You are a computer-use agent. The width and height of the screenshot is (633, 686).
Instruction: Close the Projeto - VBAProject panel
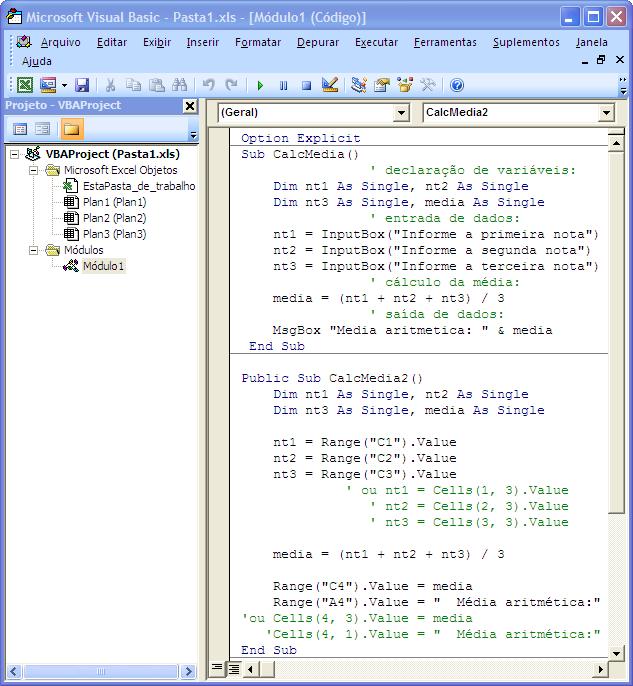(190, 106)
